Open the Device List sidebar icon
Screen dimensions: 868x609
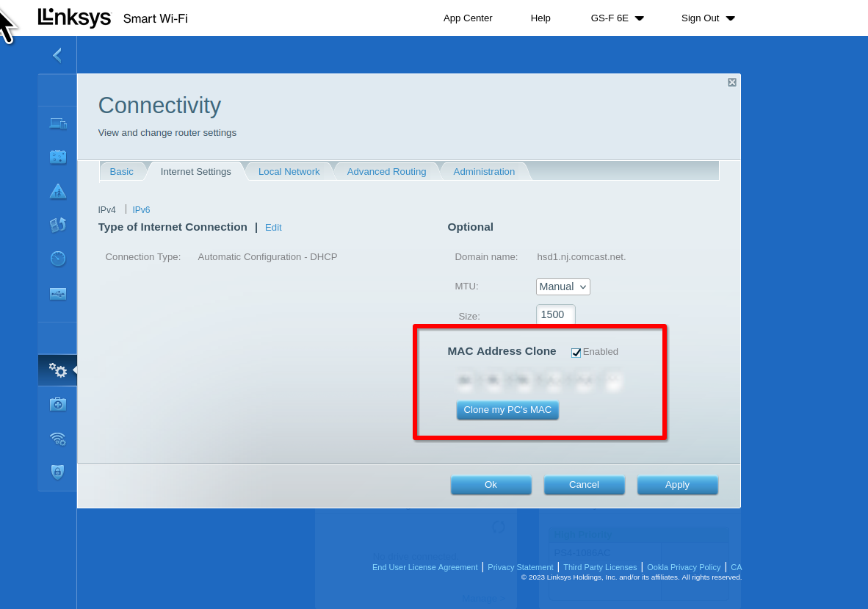57,123
